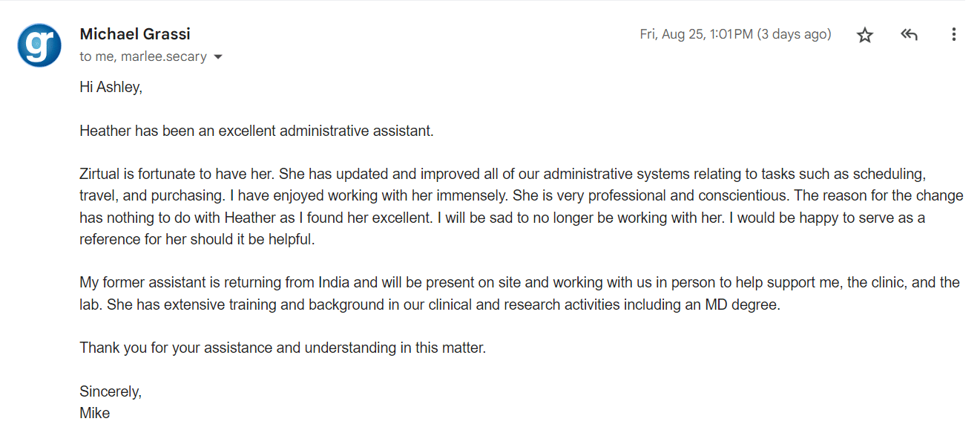Image resolution: width=980 pixels, height=433 pixels.
Task: Expand recipient details arrow beside marlee.secary
Action: [218, 57]
